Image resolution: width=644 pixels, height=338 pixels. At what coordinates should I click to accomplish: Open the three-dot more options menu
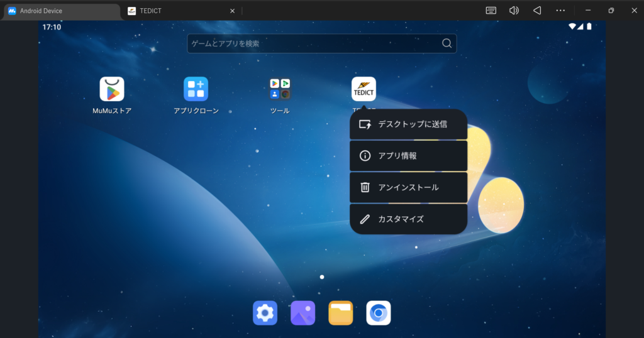tap(560, 11)
